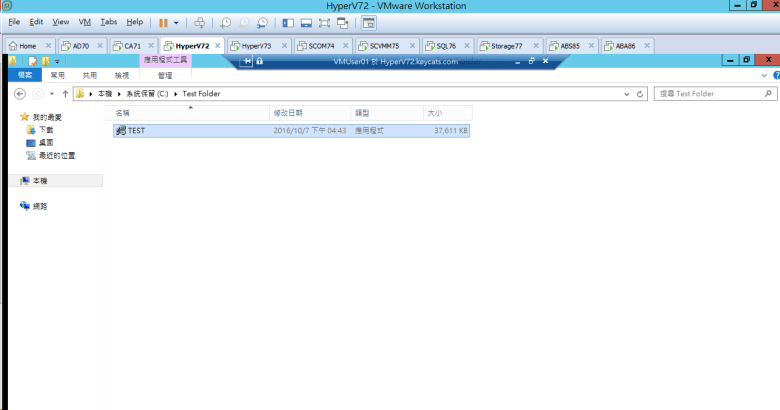Open the 檔案 ribbon tab
Viewport: 780px width, 410px height.
pyautogui.click(x=25, y=75)
